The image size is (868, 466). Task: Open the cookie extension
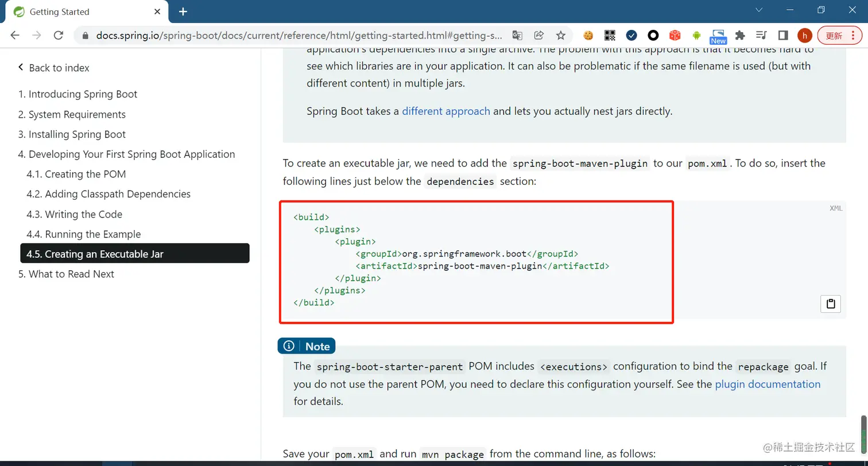(588, 35)
